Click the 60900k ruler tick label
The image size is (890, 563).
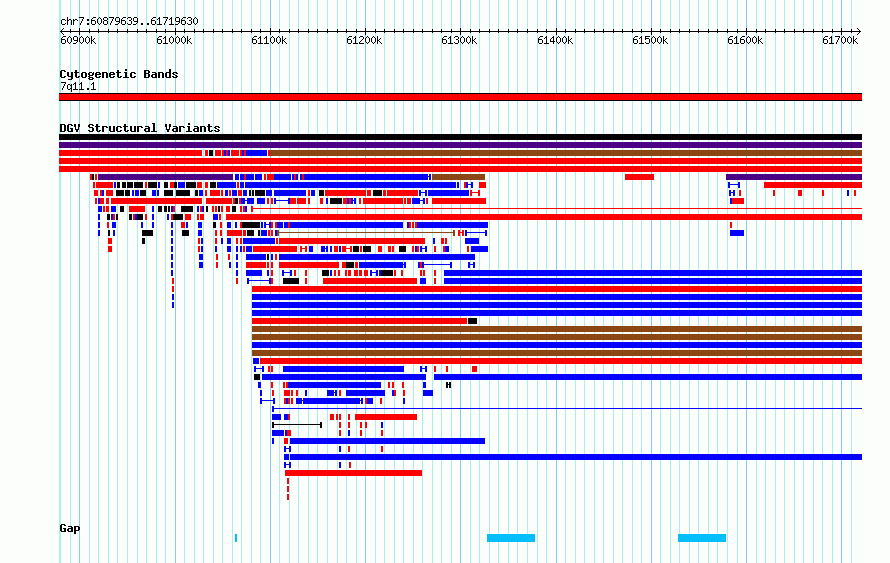[x=78, y=40]
